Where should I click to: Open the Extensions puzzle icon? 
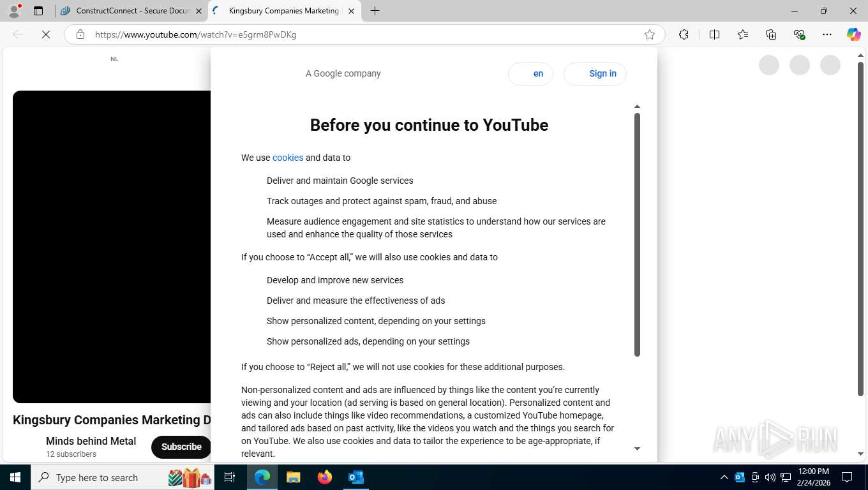(684, 34)
